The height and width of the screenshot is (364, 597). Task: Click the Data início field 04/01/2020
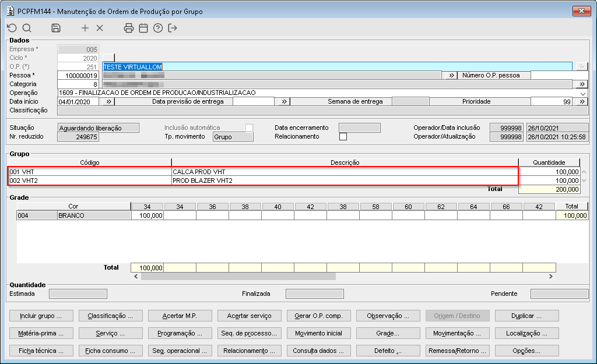pyautogui.click(x=78, y=101)
